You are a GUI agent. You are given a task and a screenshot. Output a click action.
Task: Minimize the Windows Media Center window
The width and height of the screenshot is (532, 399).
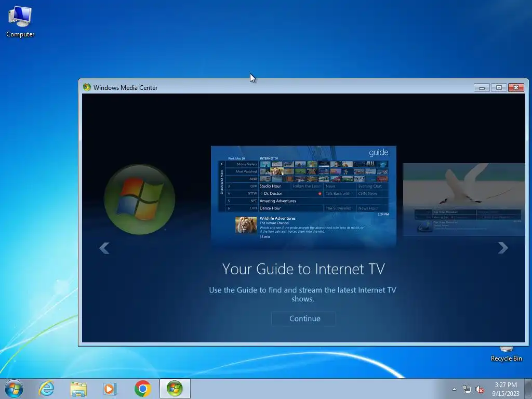click(x=482, y=87)
